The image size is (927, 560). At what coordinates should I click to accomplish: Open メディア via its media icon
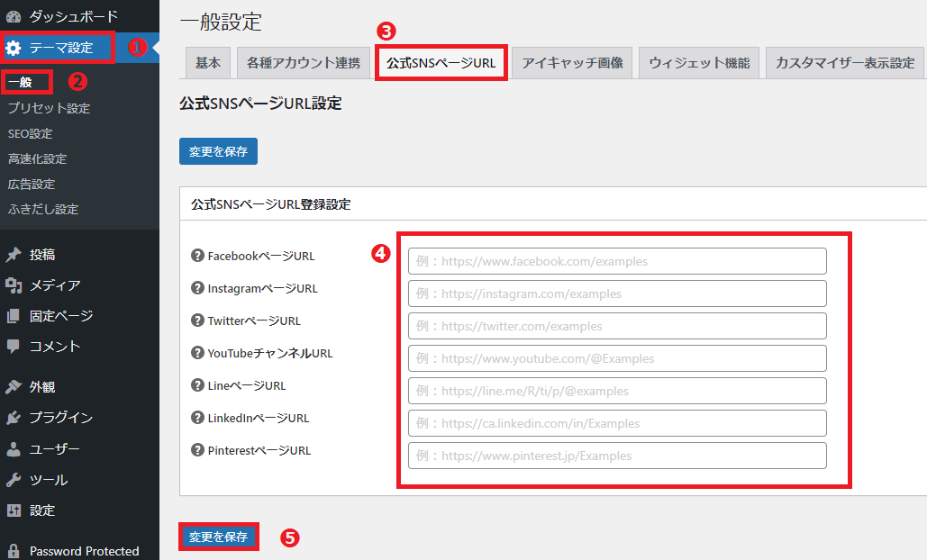(14, 285)
